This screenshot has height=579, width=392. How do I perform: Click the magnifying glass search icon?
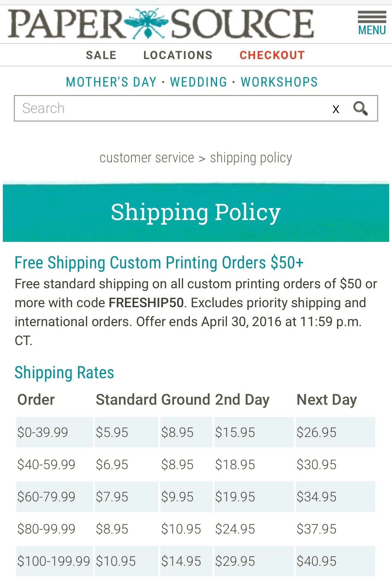pos(360,109)
